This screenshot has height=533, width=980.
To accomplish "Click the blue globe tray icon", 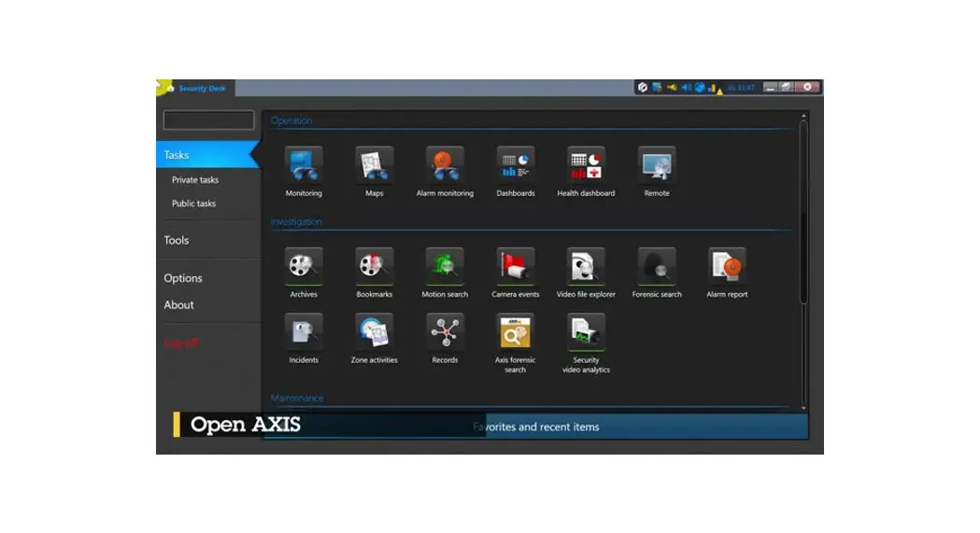I will pyautogui.click(x=700, y=88).
